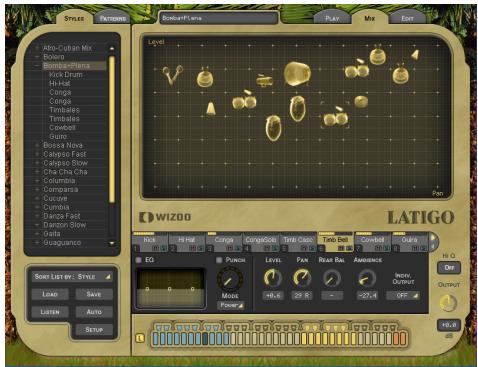Viewport: 478px width, 367px height.
Task: Select Guiro under Bomba+Plana
Action: pos(58,137)
